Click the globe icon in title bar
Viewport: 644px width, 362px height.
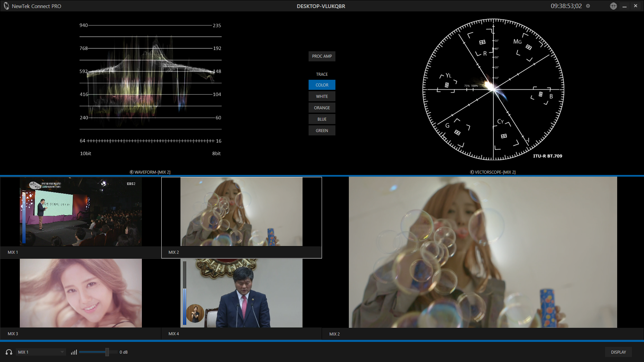point(613,6)
